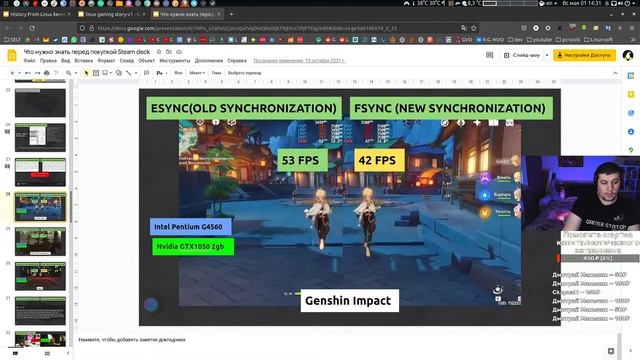Redo the last action
The height and width of the screenshot is (360, 640).
tap(37, 73)
